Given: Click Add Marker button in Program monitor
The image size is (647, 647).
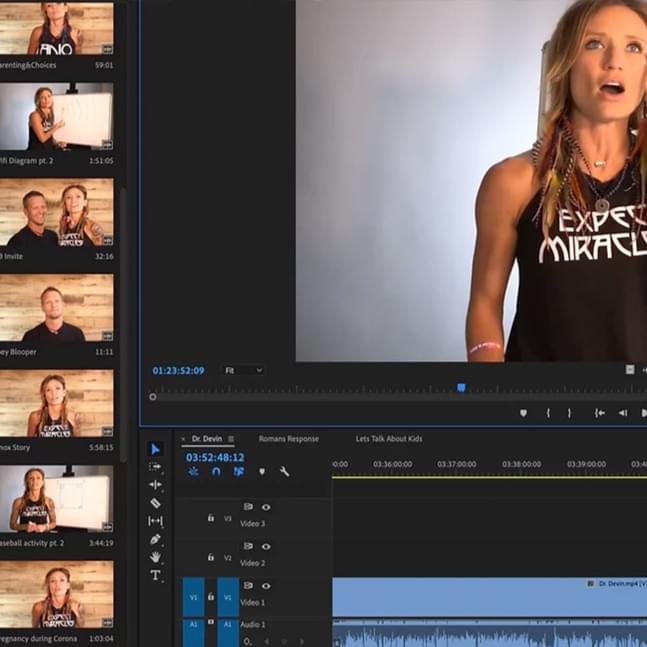Looking at the screenshot, I should [x=523, y=412].
